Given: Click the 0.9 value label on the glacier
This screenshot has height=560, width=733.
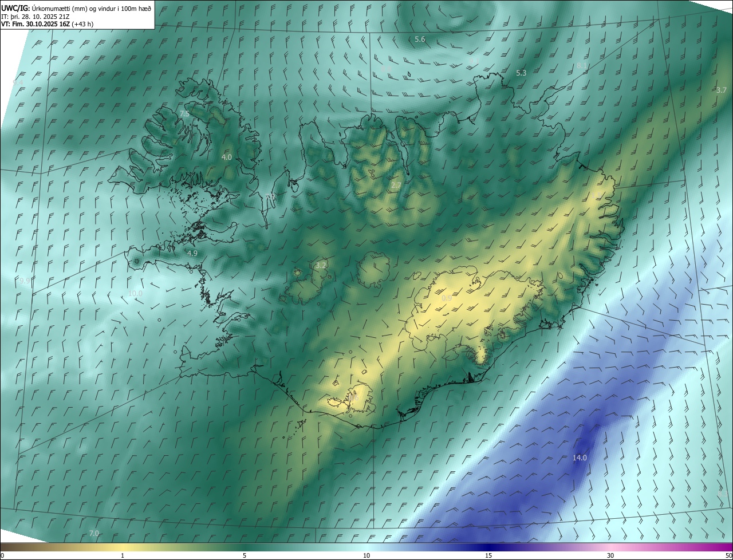Looking at the screenshot, I should (x=447, y=298).
